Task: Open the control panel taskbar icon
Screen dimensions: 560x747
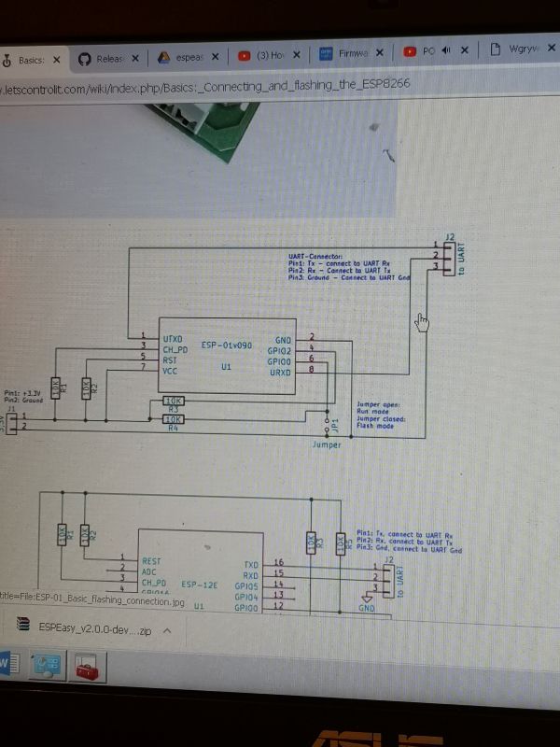Action: tap(48, 666)
